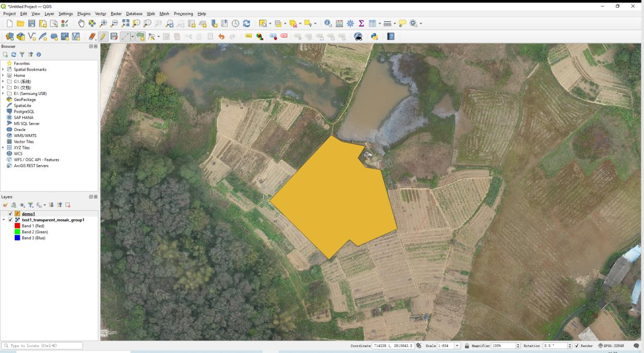Open the Python Console

375,37
